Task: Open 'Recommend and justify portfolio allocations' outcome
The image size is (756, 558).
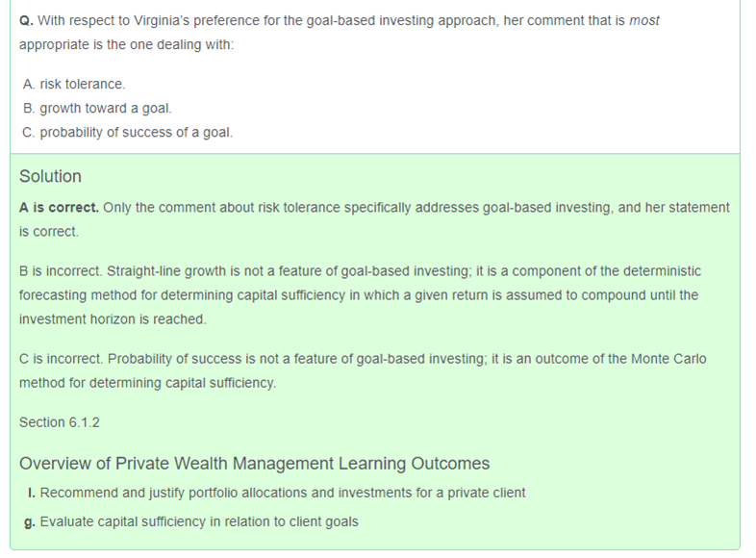Action: tap(283, 493)
